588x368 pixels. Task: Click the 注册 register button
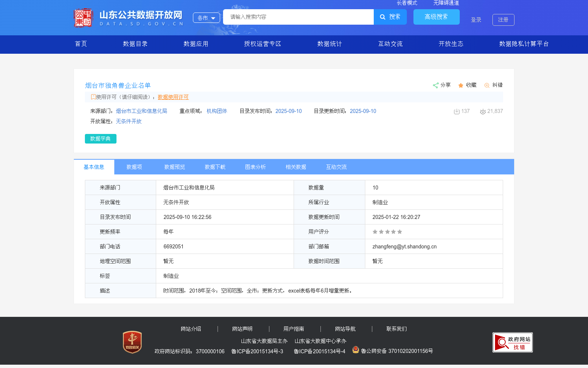point(503,20)
